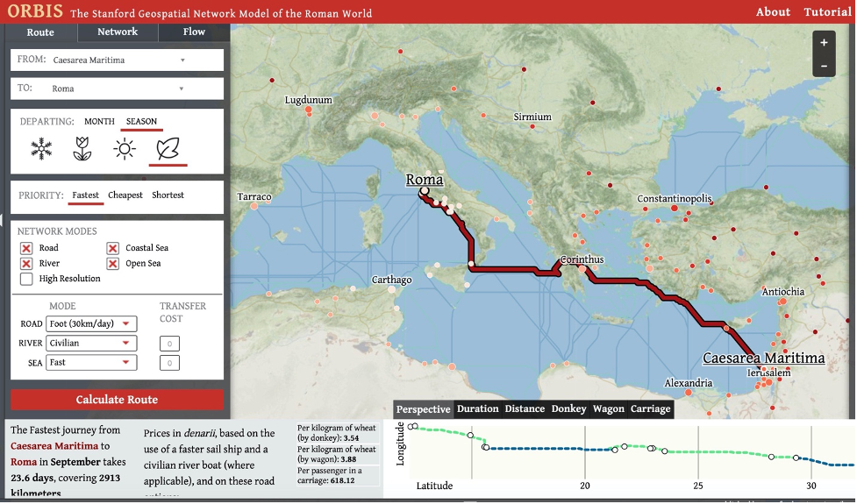Open the RIVER mode dropdown Civilian
Image resolution: width=857 pixels, height=504 pixels.
pos(91,343)
